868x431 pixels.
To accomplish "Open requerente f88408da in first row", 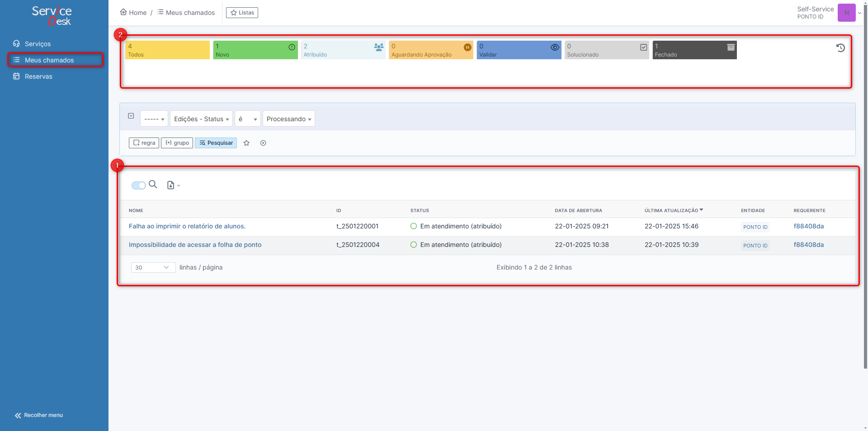I will click(808, 226).
